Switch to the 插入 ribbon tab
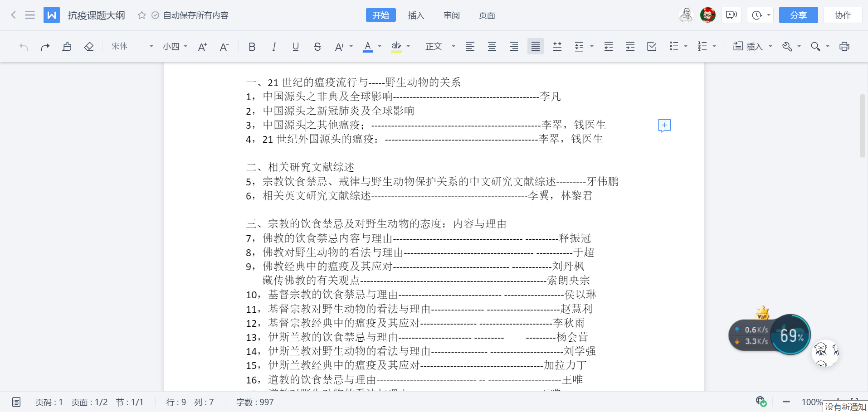 (415, 15)
